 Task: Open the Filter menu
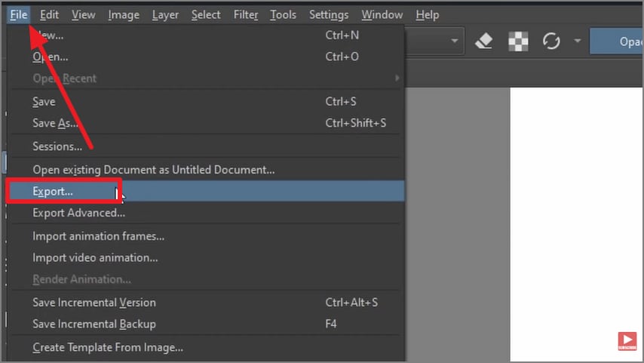246,15
